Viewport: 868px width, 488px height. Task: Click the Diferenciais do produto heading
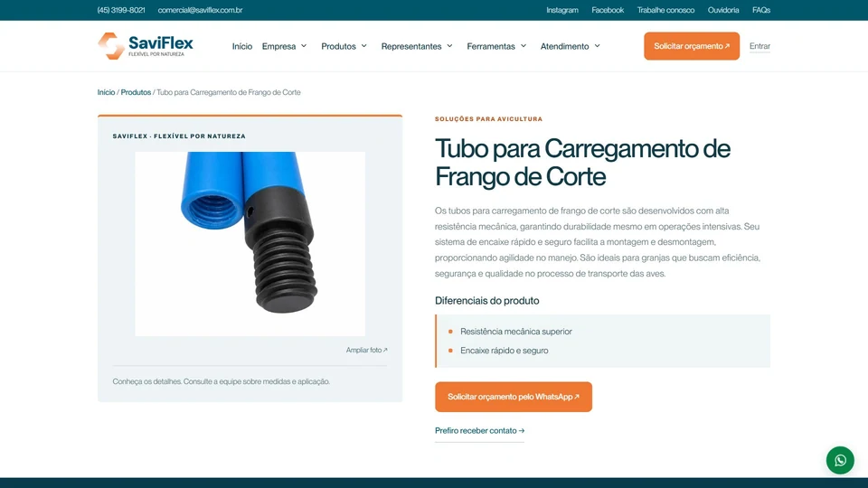[486, 300]
